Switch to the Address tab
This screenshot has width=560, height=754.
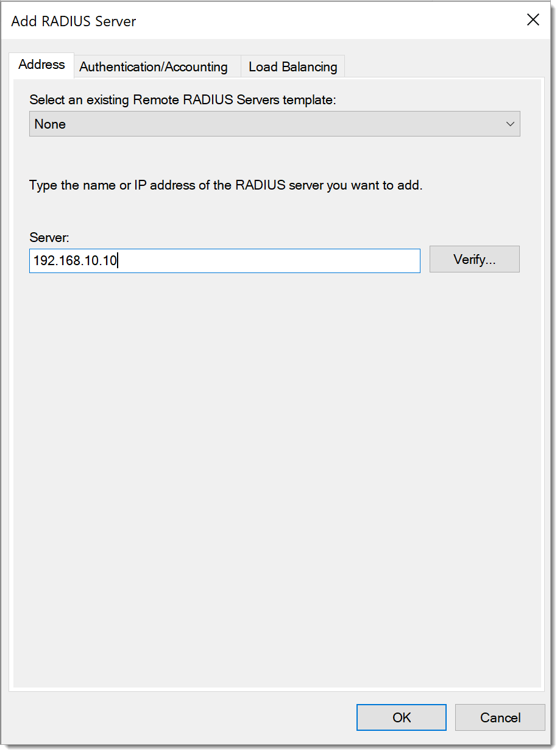41,65
